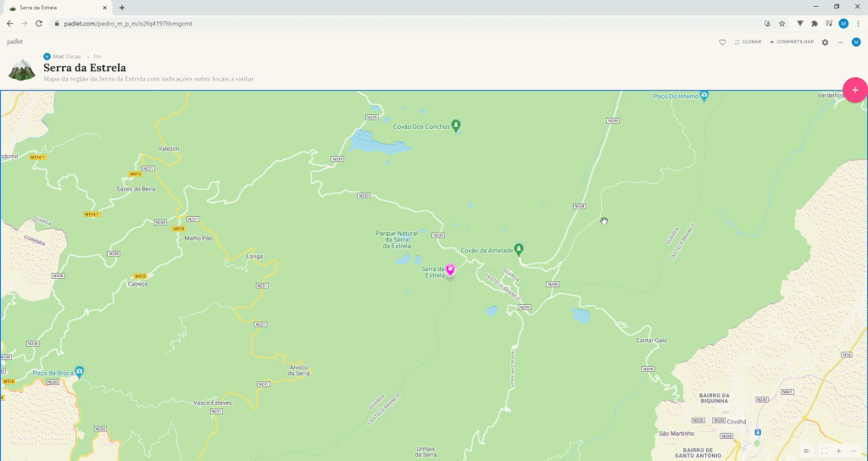The height and width of the screenshot is (461, 868).
Task: Click the pink add post plus button
Action: click(x=854, y=90)
